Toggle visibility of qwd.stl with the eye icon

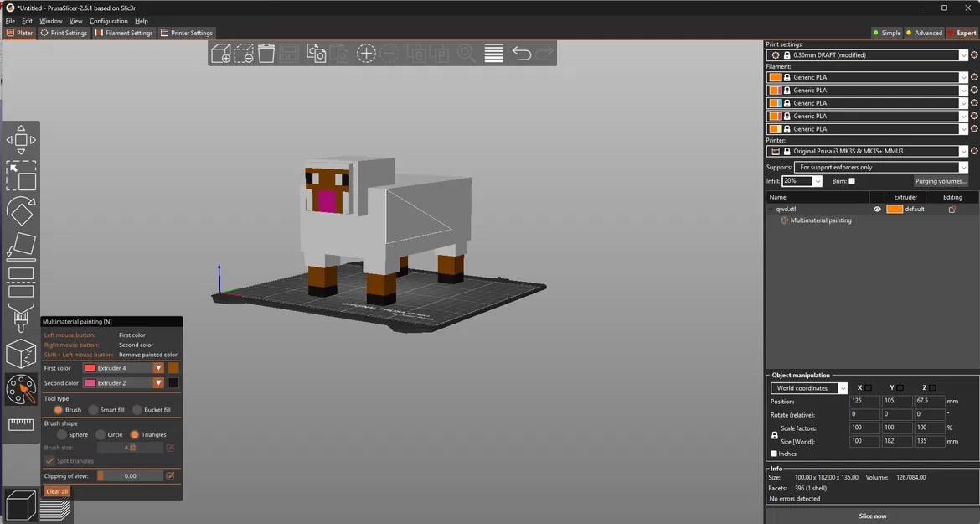pyautogui.click(x=877, y=209)
